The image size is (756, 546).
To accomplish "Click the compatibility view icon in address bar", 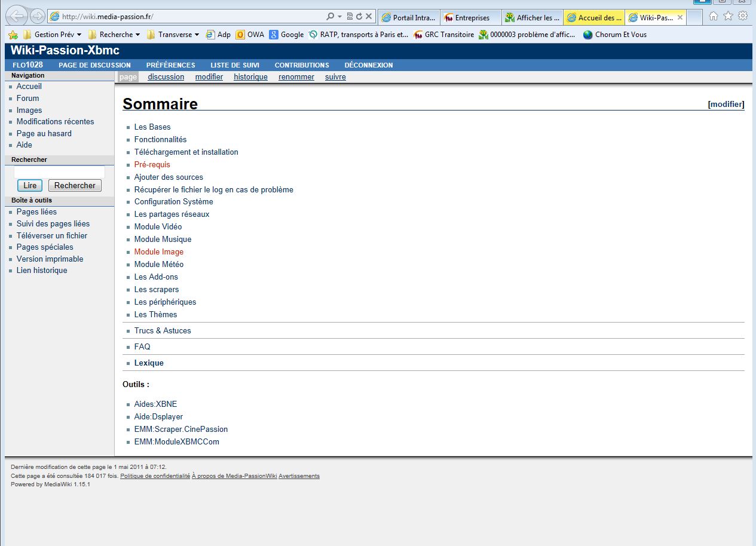I will tap(350, 17).
